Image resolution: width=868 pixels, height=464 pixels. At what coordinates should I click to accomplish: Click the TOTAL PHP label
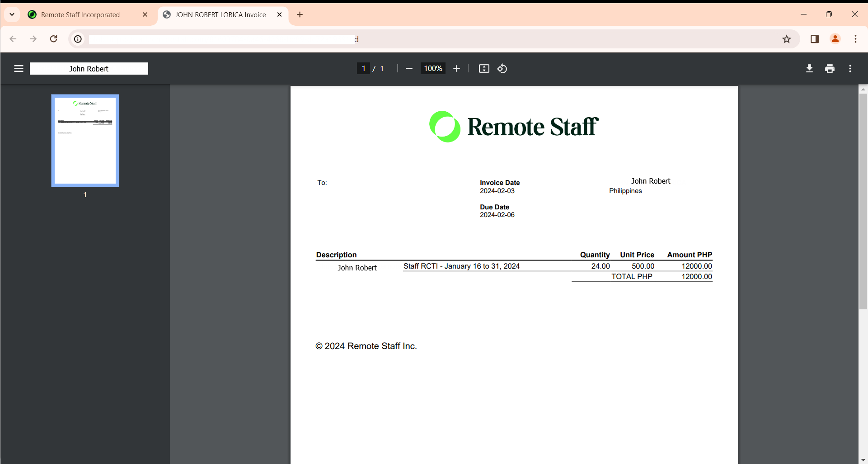pos(632,277)
